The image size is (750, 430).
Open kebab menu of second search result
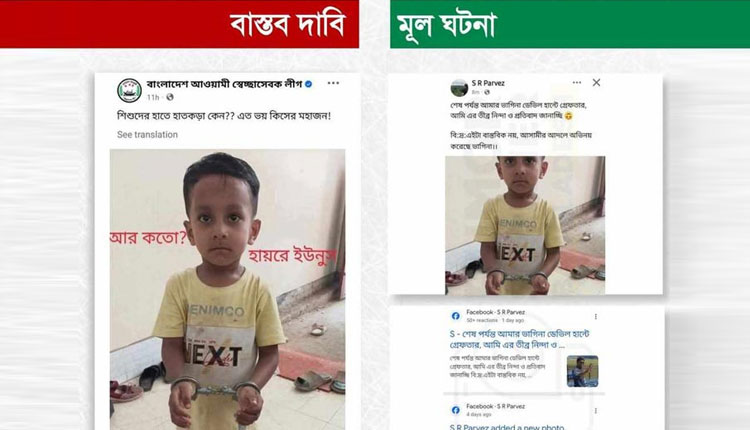click(596, 411)
